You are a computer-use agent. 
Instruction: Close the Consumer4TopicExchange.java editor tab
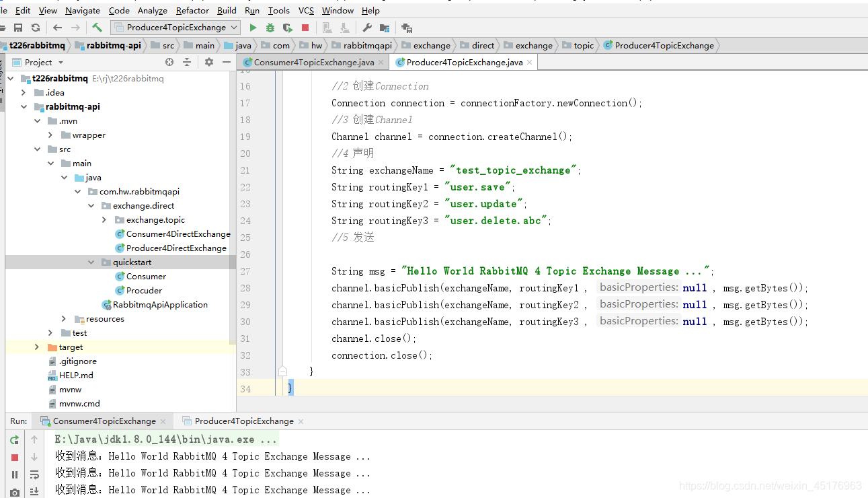click(x=381, y=63)
